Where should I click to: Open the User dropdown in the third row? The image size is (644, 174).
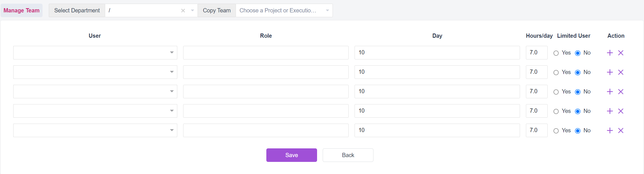click(95, 92)
